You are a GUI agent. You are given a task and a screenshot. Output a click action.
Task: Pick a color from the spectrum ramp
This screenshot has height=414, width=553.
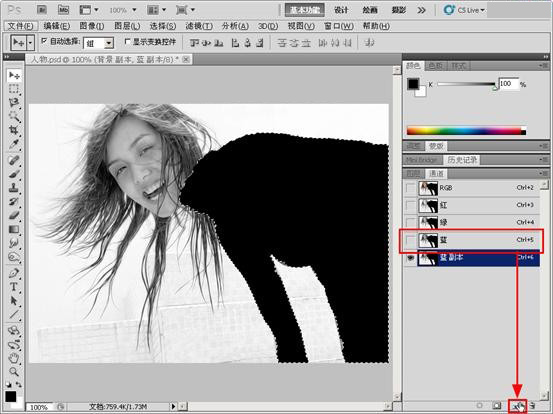[466, 131]
